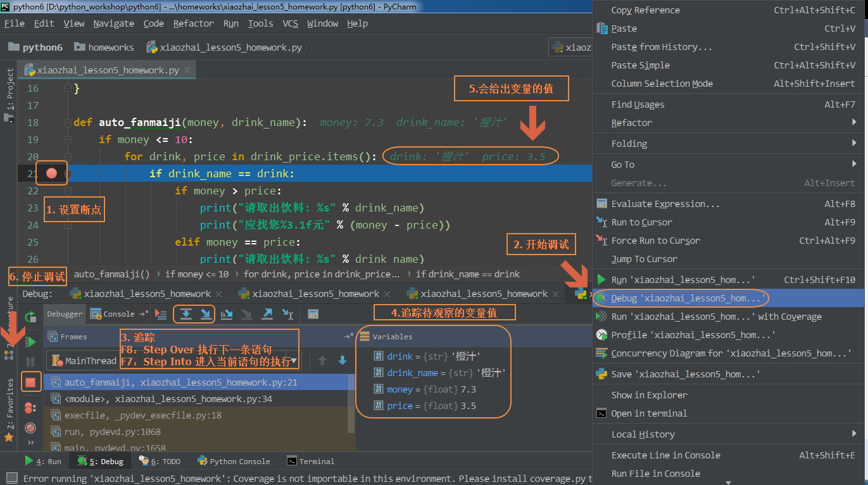Toggle tool window bars via status bar corner icon

click(11, 478)
